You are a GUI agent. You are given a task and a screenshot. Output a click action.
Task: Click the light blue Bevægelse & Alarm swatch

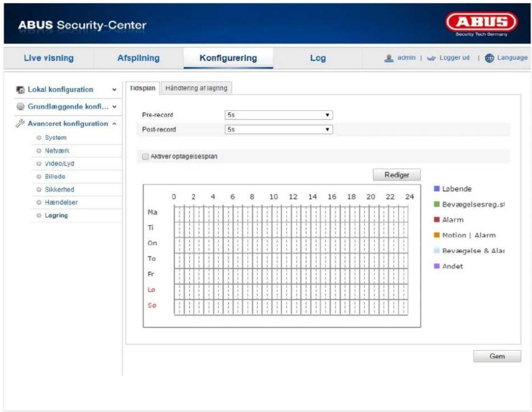(437, 251)
